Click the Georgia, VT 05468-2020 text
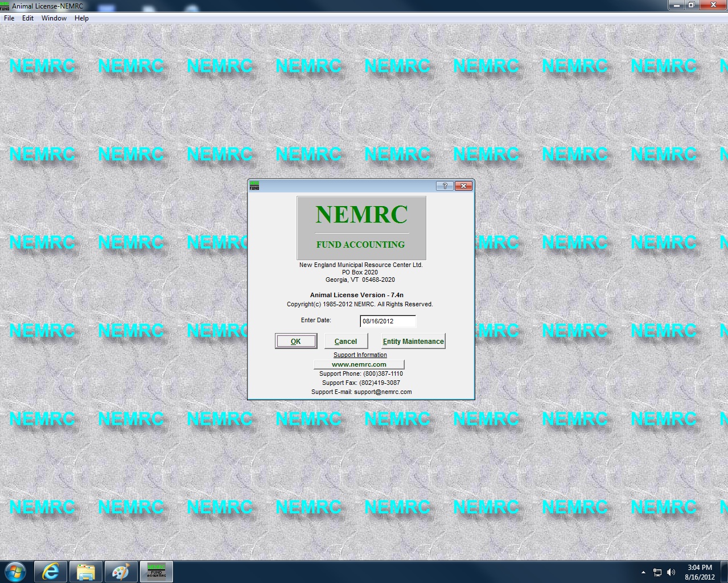 [x=360, y=280]
